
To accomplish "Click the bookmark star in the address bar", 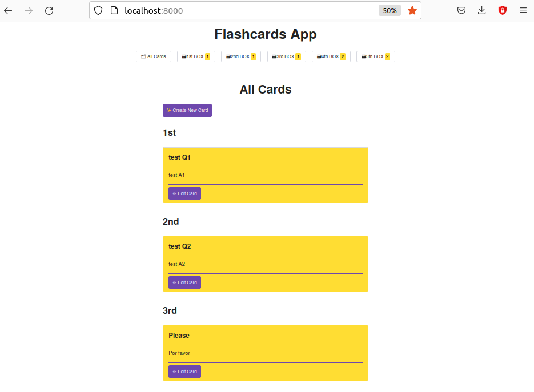I will click(412, 10).
